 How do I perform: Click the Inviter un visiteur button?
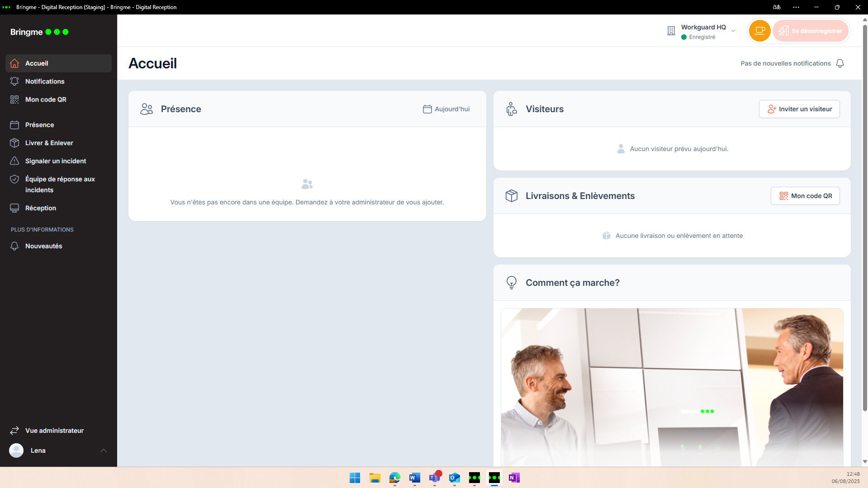tap(799, 109)
